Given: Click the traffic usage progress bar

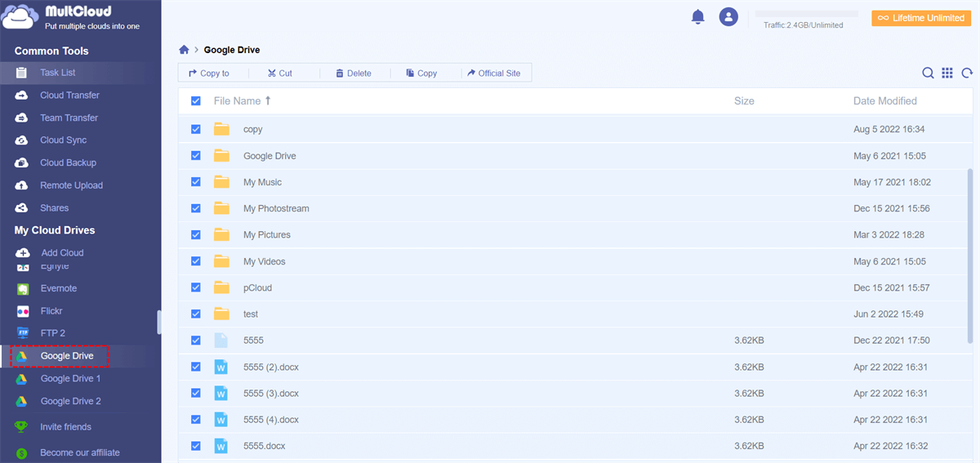Looking at the screenshot, I should pos(806,14).
